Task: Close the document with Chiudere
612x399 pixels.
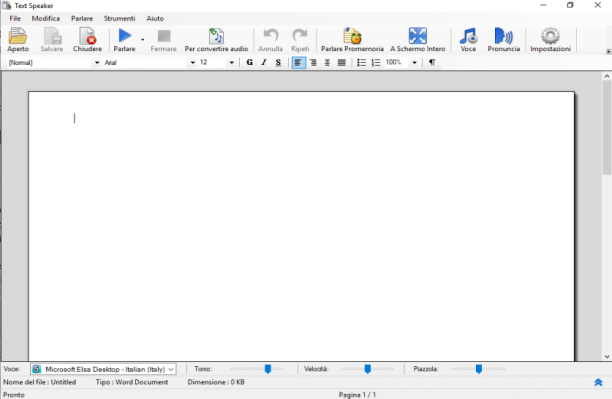Action: click(x=87, y=39)
